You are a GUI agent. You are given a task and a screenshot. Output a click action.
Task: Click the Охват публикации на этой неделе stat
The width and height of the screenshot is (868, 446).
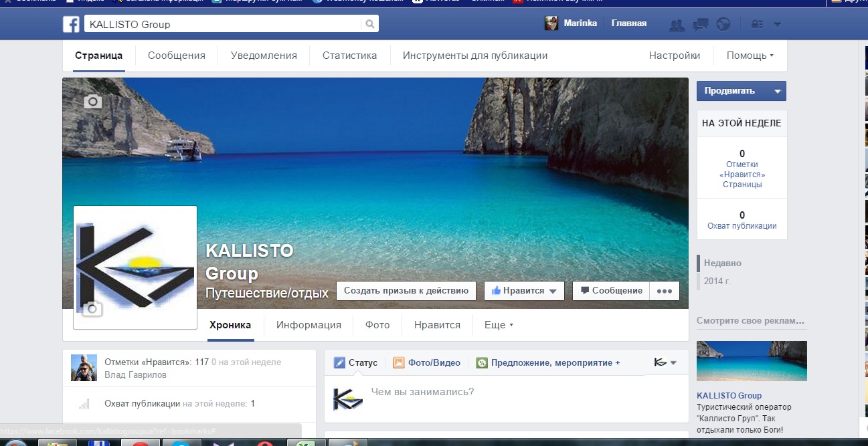(x=179, y=404)
